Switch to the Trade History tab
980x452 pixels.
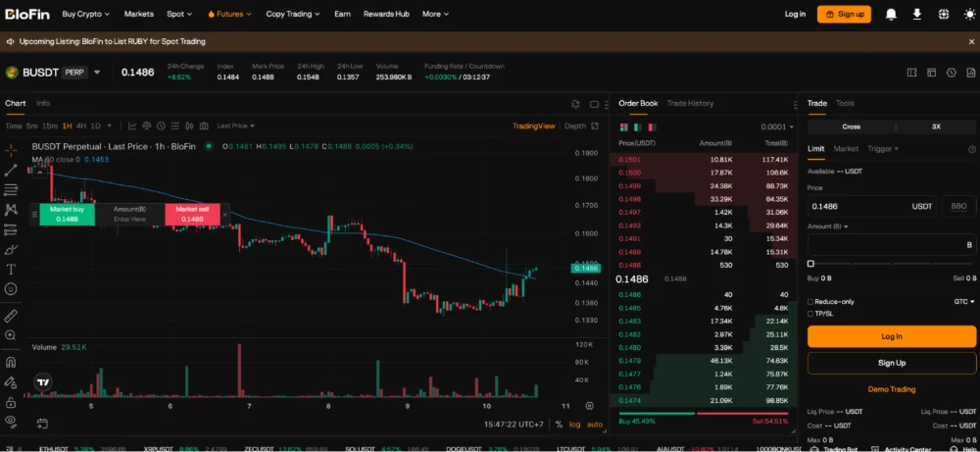point(690,103)
